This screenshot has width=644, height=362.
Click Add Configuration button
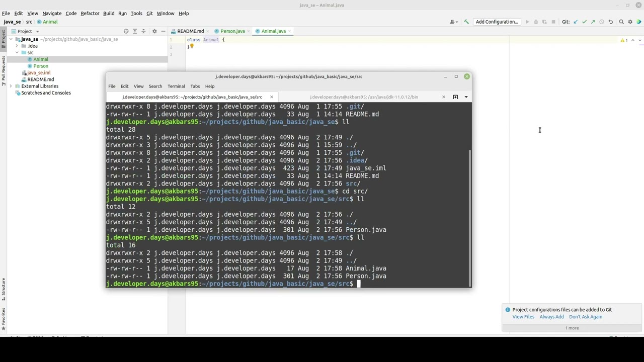pos(497,22)
